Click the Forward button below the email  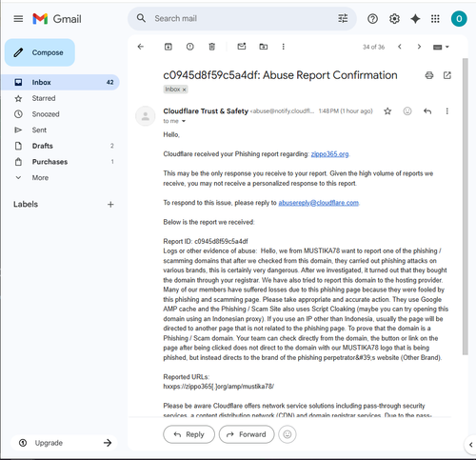247,434
